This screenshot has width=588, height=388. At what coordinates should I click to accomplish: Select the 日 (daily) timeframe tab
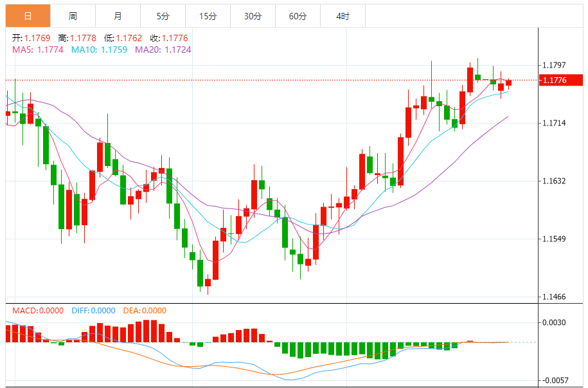(x=28, y=16)
